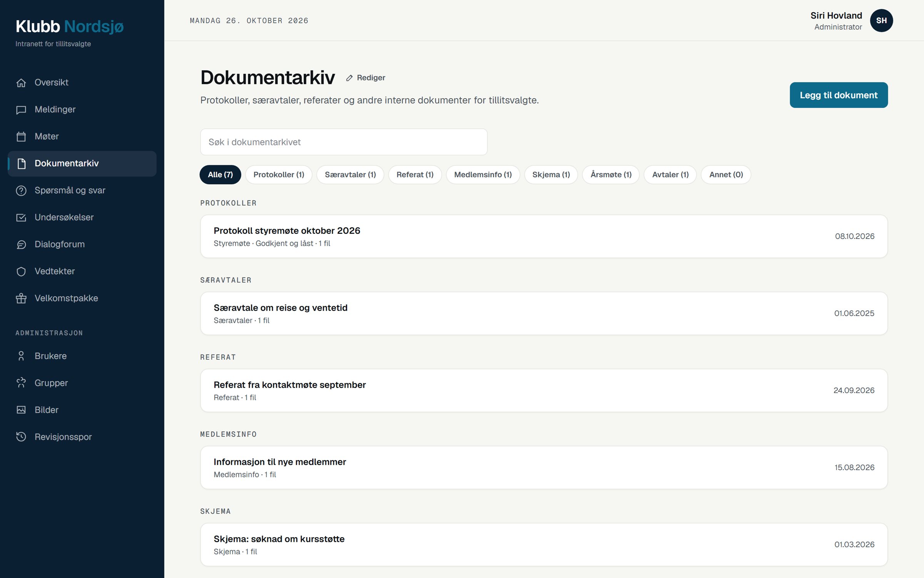
Task: Click date 24.09.2026 on Referat row
Action: 854,390
